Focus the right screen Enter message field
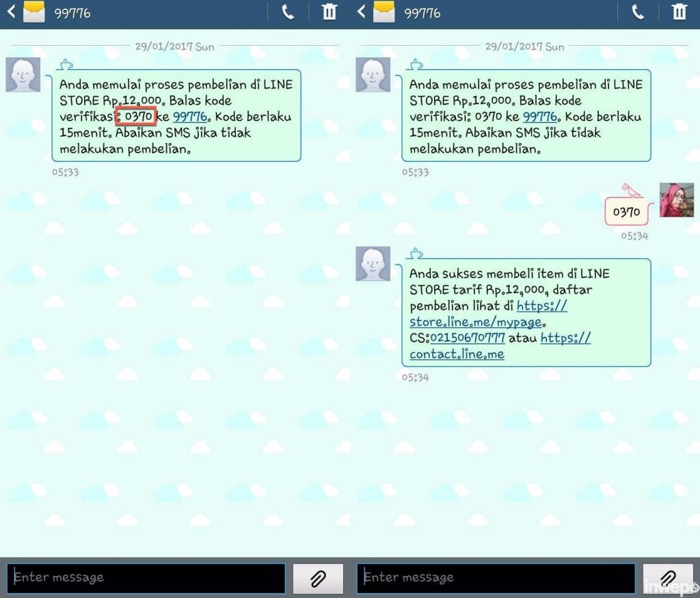The width and height of the screenshot is (700, 598). click(496, 578)
